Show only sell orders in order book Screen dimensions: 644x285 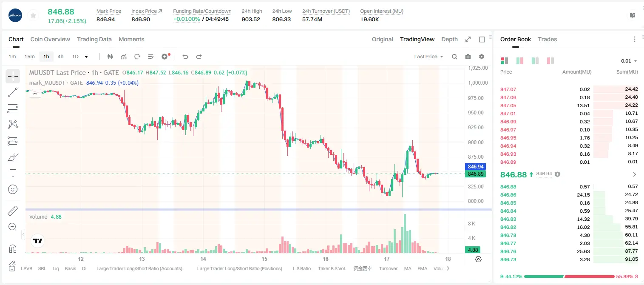pos(550,61)
